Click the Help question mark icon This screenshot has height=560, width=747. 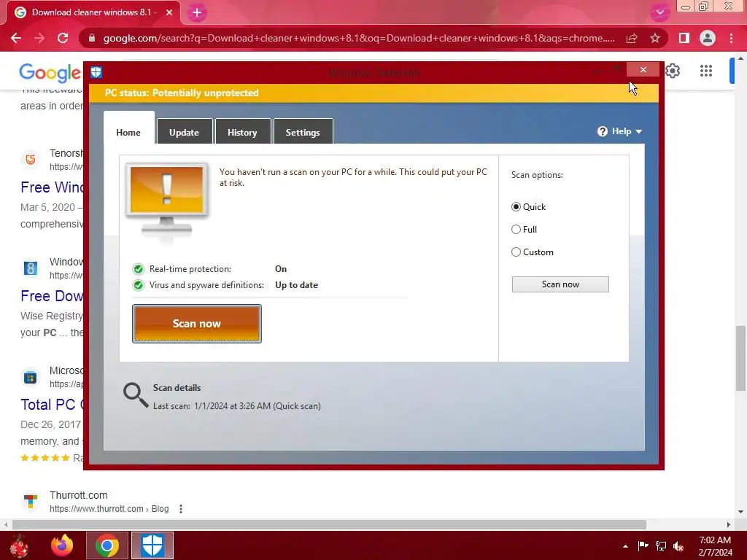pos(603,131)
